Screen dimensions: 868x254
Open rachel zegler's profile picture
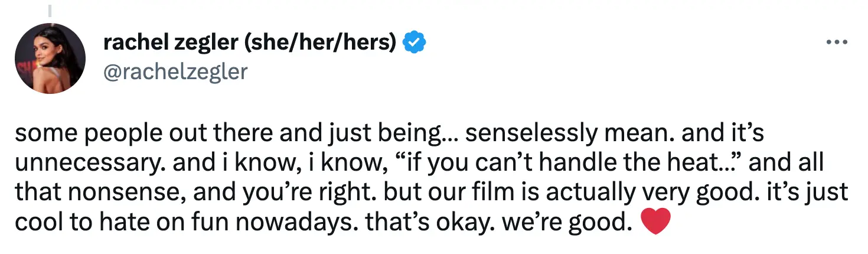50,58
